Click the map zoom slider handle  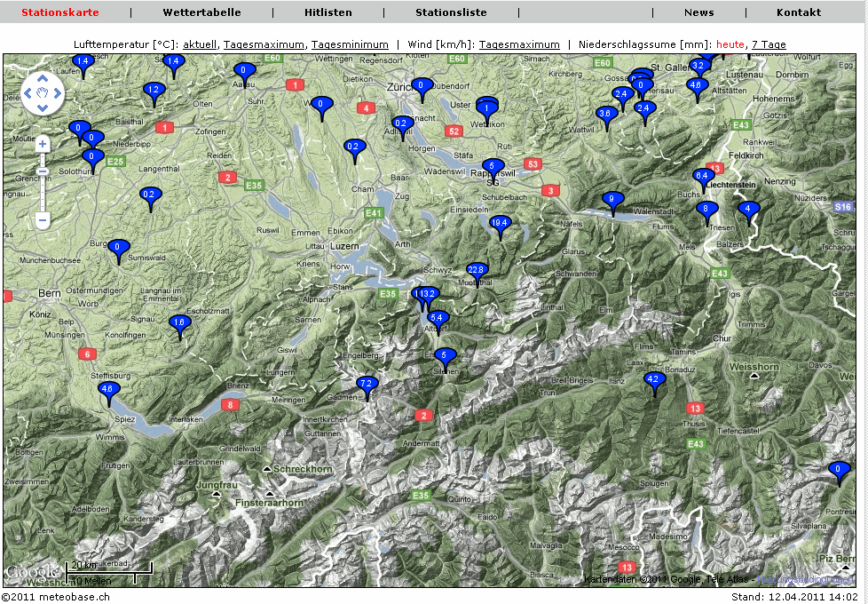(42, 171)
